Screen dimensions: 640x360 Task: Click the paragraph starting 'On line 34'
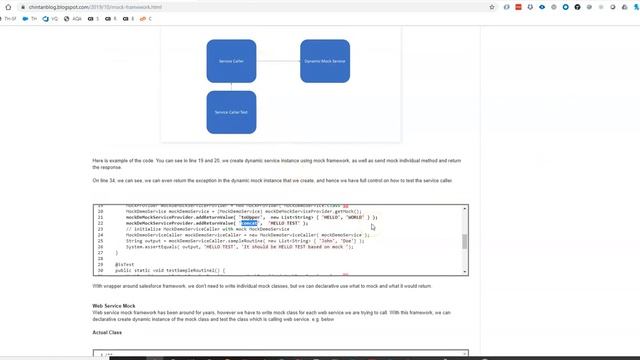coord(272,180)
